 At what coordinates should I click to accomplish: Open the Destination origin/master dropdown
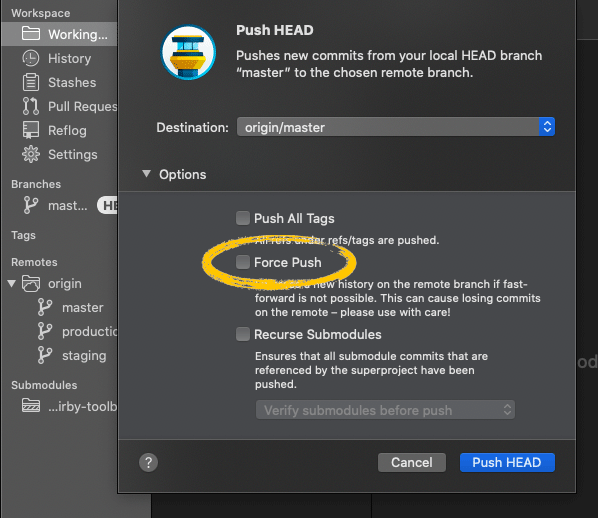(395, 127)
